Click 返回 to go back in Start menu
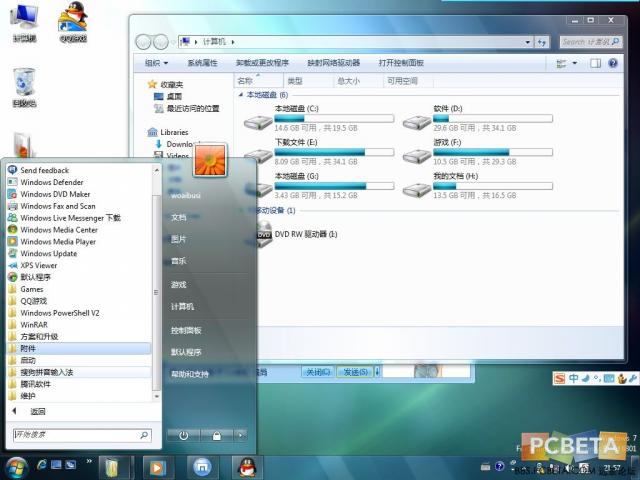This screenshot has width=640, height=480. (37, 411)
